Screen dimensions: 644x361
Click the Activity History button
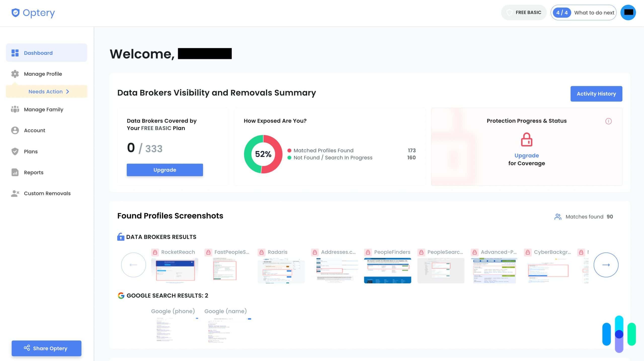(x=596, y=94)
